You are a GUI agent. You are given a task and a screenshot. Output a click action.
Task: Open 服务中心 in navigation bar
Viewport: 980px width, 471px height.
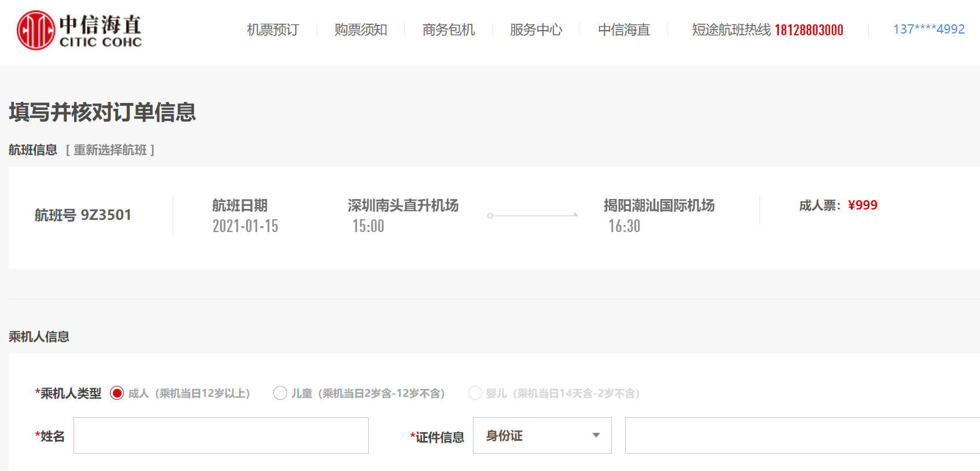536,30
